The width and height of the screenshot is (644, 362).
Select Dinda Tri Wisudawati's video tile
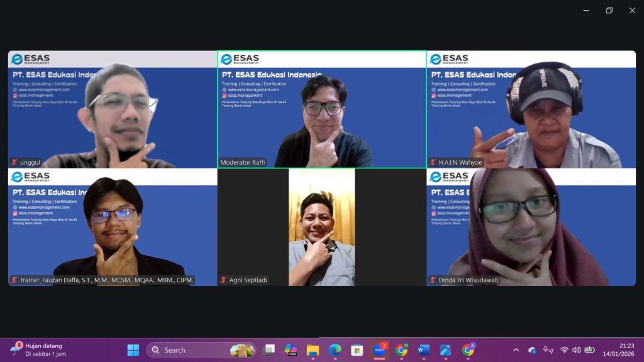531,227
